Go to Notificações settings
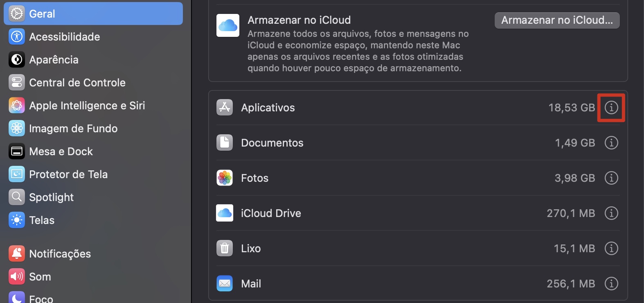Viewport: 644px width, 303px height. [x=93, y=253]
